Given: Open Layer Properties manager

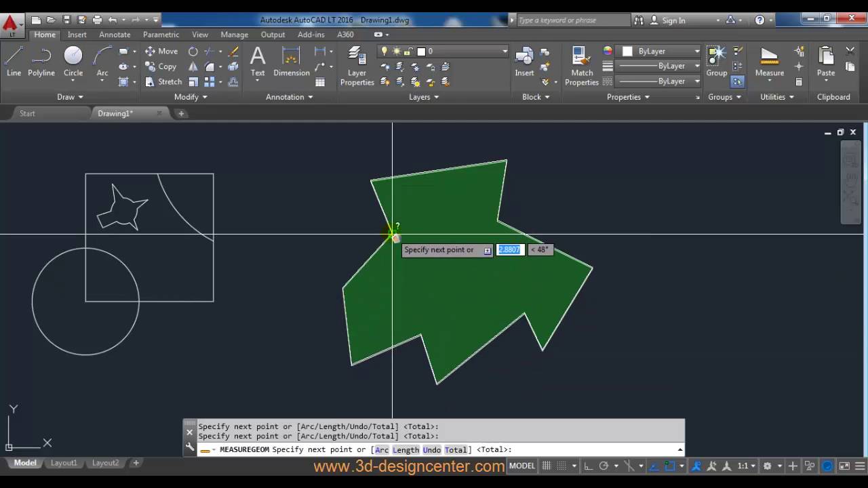Looking at the screenshot, I should coord(357,66).
